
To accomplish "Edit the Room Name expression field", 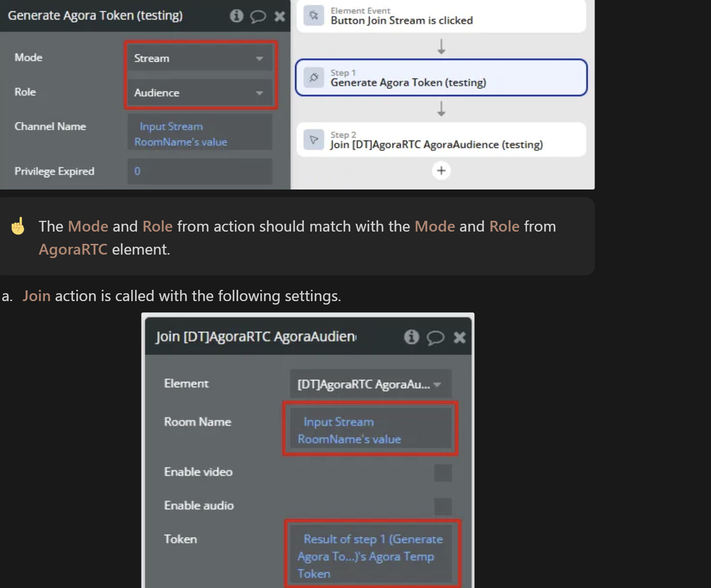I will point(370,429).
